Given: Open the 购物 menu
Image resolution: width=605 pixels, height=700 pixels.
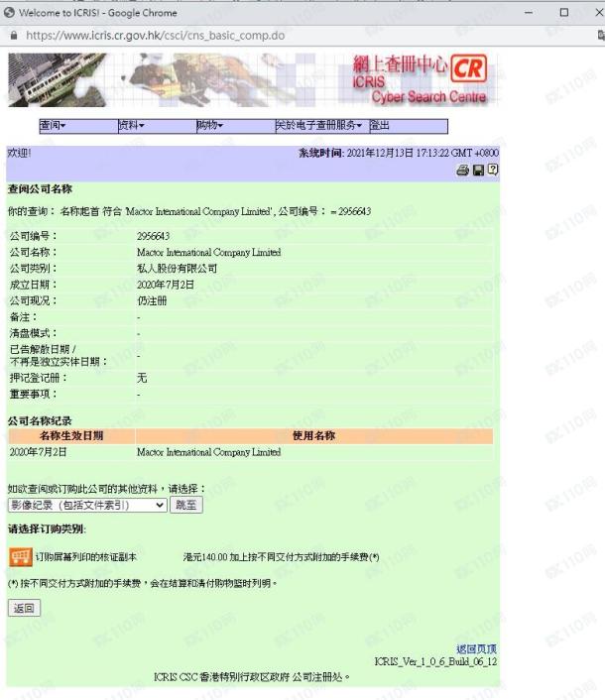Looking at the screenshot, I should (x=210, y=126).
